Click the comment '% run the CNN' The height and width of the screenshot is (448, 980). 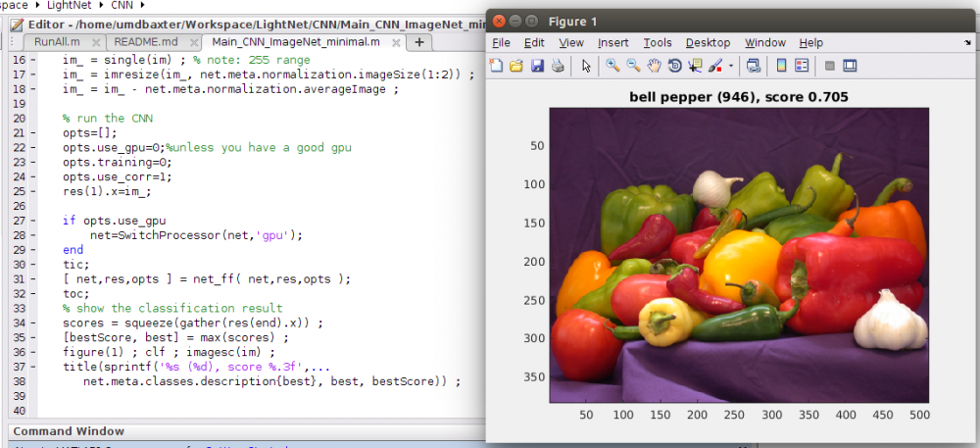click(x=107, y=118)
